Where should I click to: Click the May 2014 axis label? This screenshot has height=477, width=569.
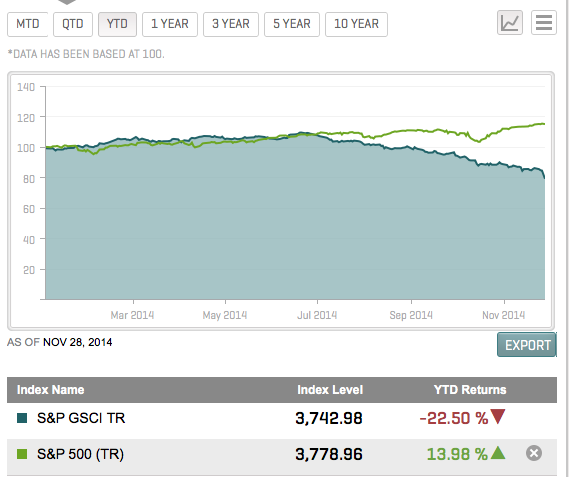(225, 315)
